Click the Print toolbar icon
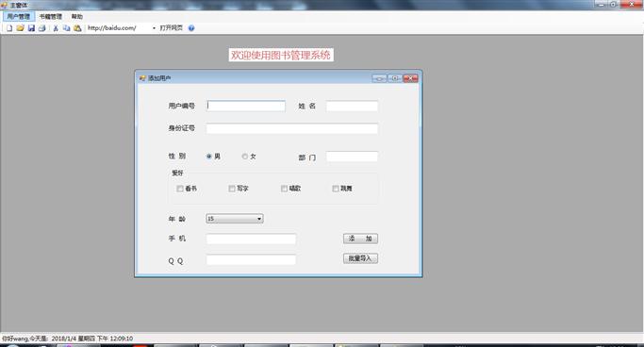 click(x=41, y=28)
